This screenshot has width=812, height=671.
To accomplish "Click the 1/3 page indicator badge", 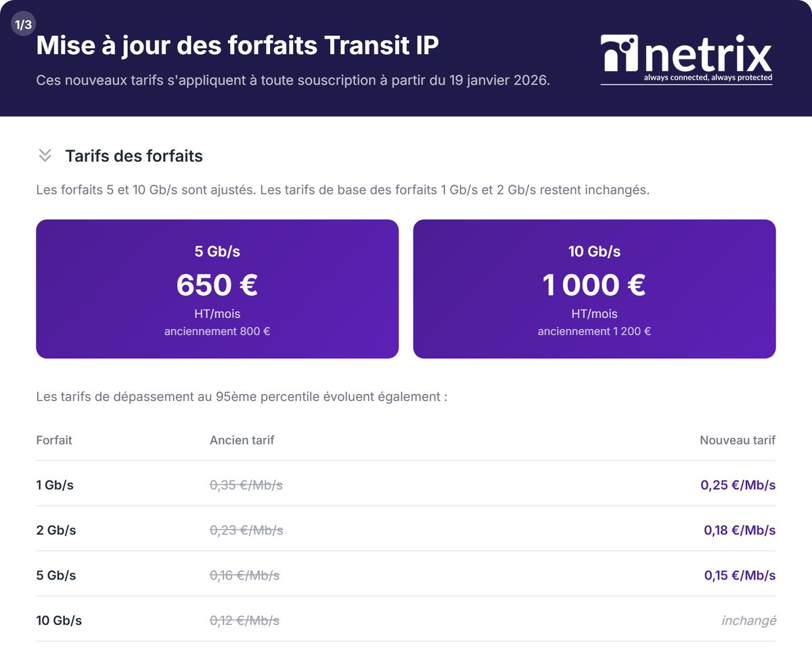I will (x=23, y=24).
